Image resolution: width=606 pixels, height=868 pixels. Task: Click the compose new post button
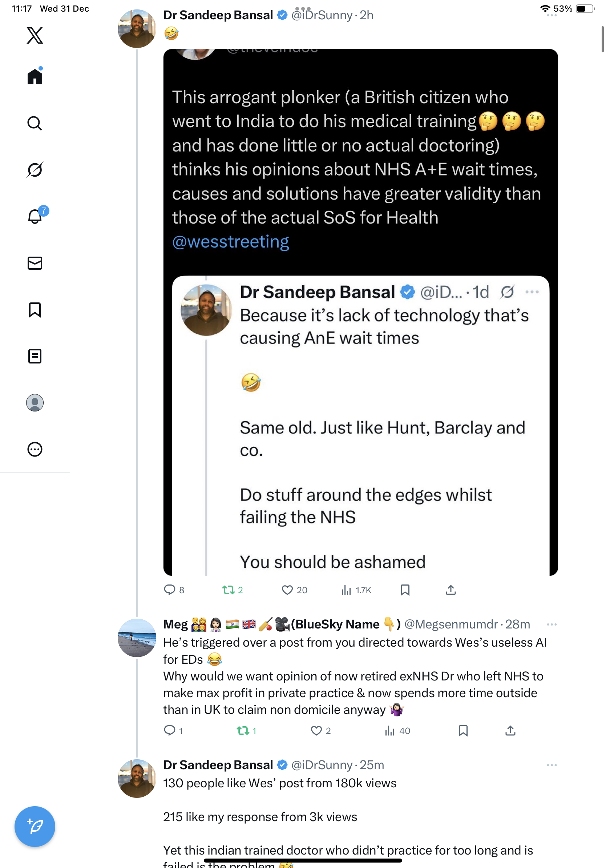click(35, 826)
